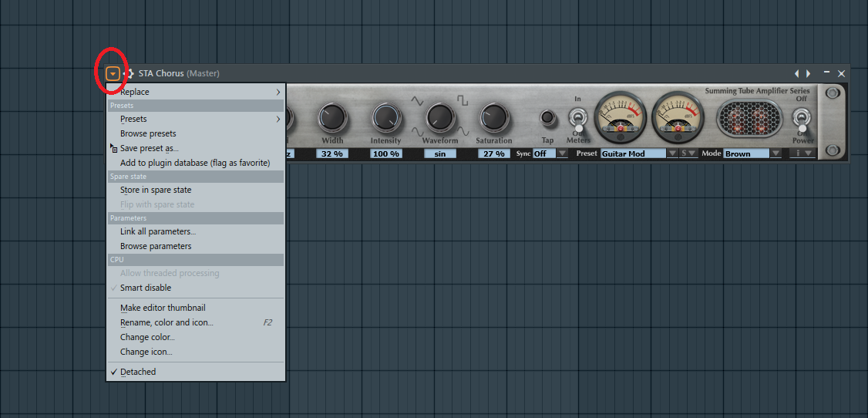Click the Sync Off value field
This screenshot has height=418, width=868.
[544, 154]
